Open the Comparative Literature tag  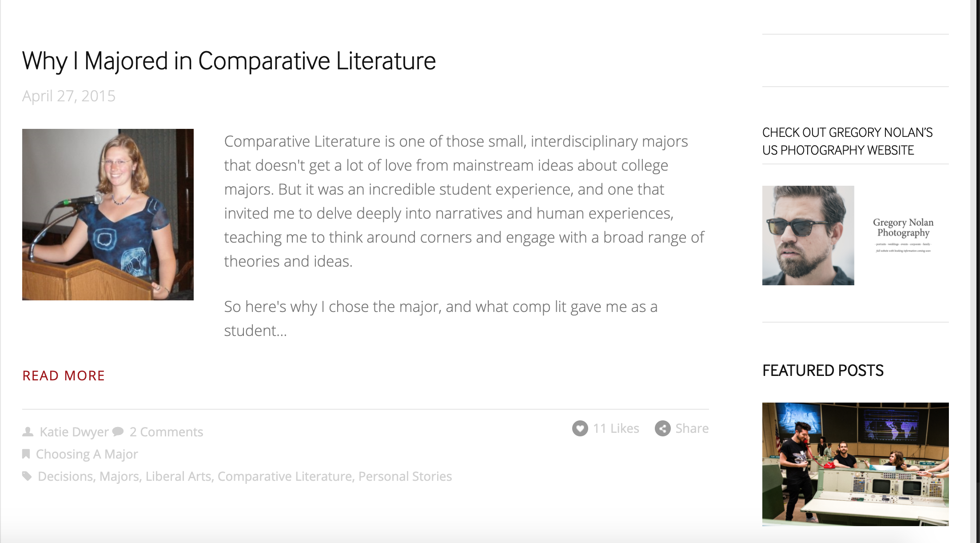284,476
